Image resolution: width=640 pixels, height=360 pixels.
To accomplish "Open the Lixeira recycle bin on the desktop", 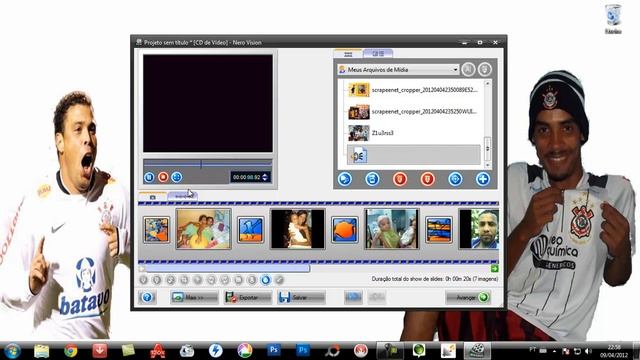I will point(613,19).
